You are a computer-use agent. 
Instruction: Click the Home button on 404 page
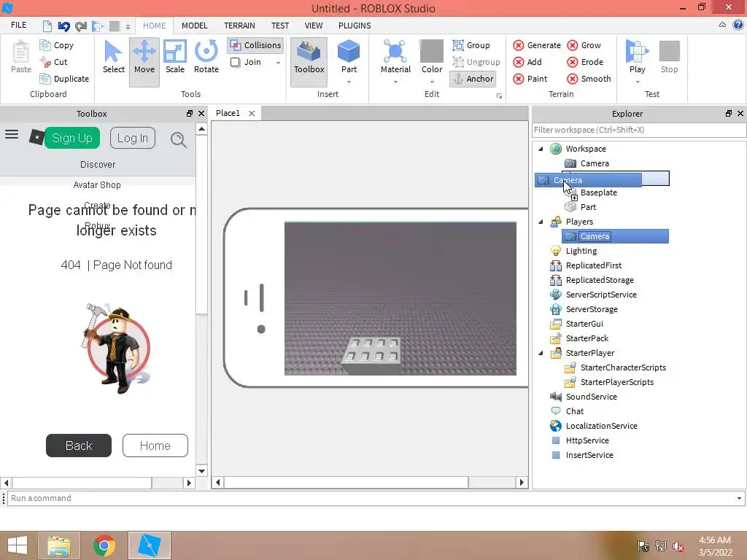(x=155, y=446)
